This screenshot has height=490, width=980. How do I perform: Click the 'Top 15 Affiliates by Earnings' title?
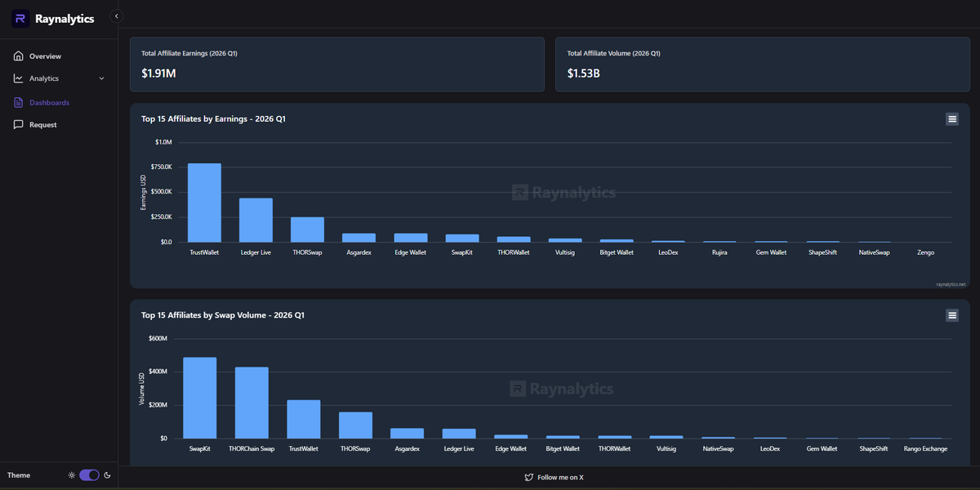[213, 119]
